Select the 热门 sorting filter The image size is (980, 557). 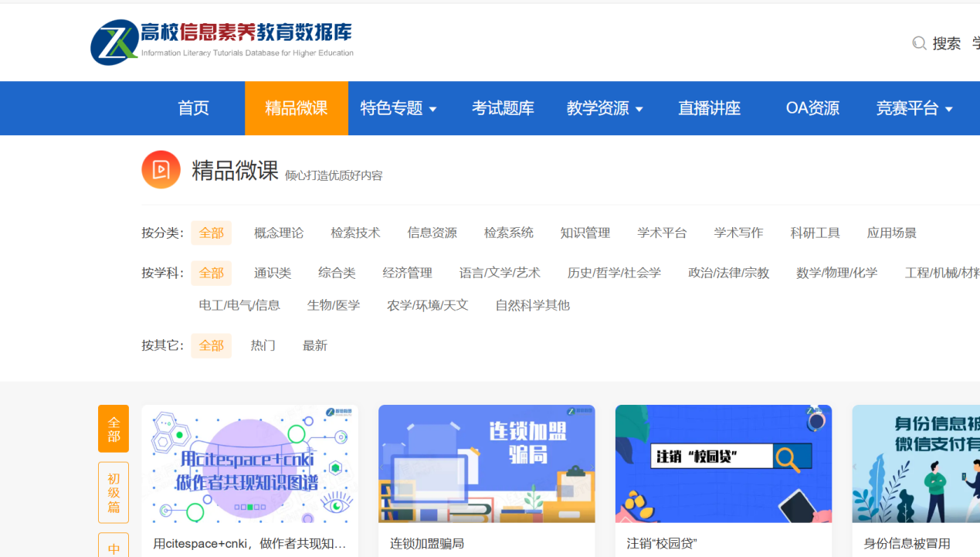click(x=263, y=345)
